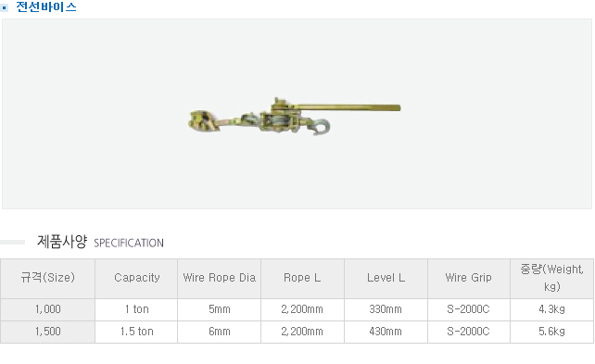Select the Wire Rope Dia header cell
The width and height of the screenshot is (595, 364).
coord(220,278)
